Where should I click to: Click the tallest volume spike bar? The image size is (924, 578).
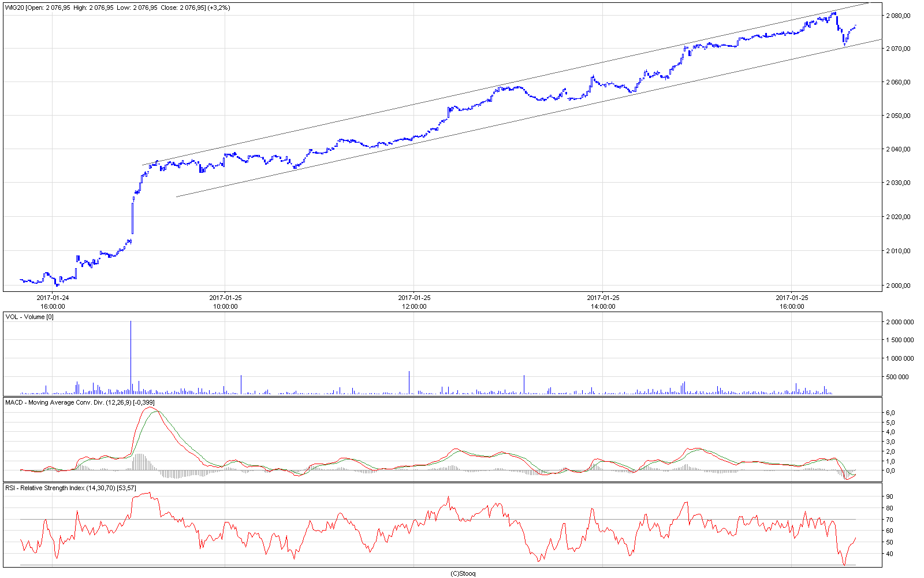131,357
